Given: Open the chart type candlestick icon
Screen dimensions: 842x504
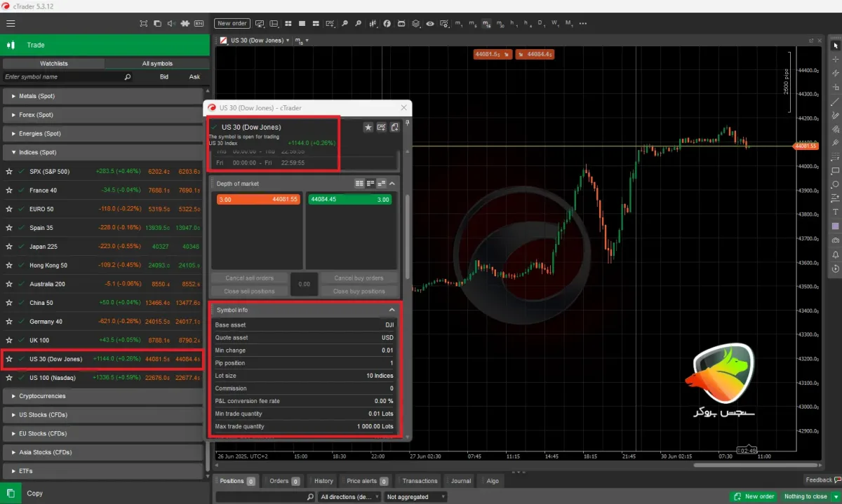Looking at the screenshot, I should (373, 23).
